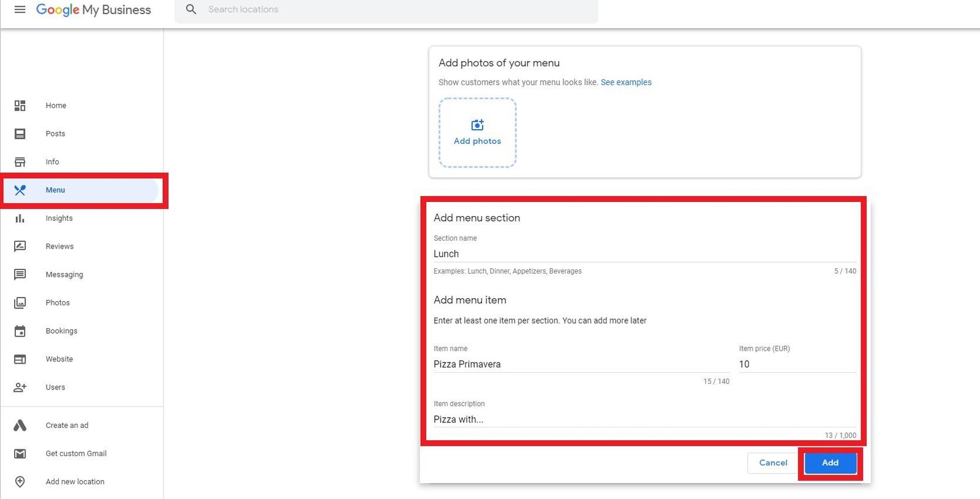Click the 5 / 140 character counter
Image resolution: width=980 pixels, height=499 pixels.
pyautogui.click(x=845, y=271)
